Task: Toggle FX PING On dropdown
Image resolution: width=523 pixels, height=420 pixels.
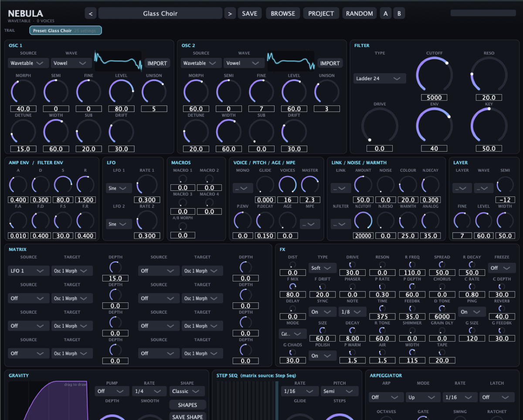Action: 472,312
